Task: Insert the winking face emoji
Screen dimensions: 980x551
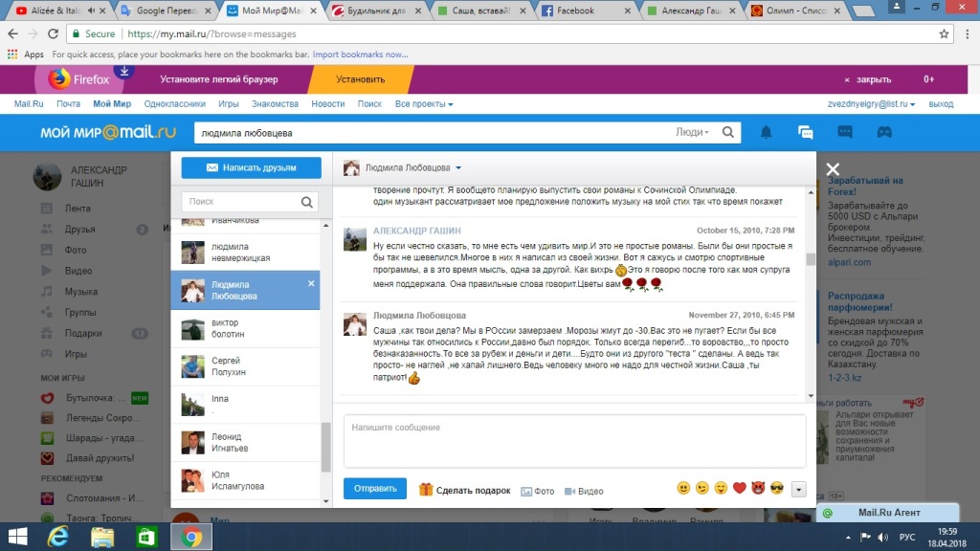Action: (x=702, y=488)
